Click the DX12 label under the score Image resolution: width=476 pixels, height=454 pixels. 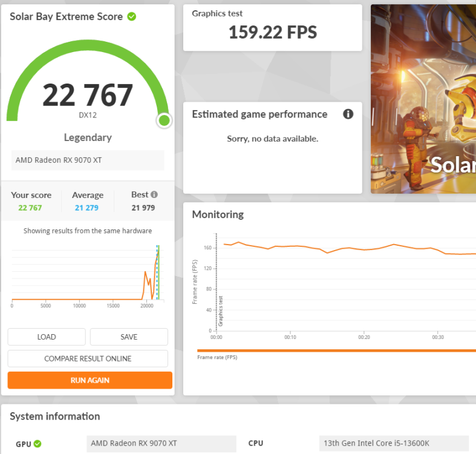click(88, 115)
